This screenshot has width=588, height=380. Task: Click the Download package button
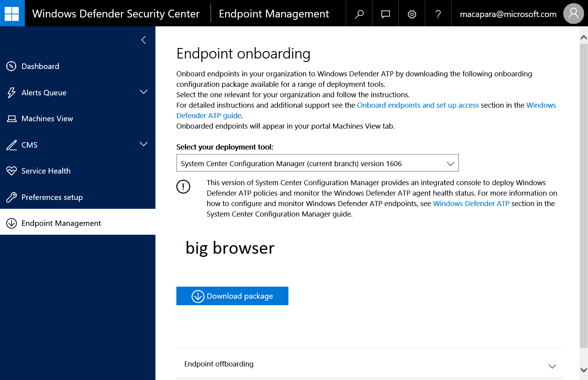(x=232, y=296)
